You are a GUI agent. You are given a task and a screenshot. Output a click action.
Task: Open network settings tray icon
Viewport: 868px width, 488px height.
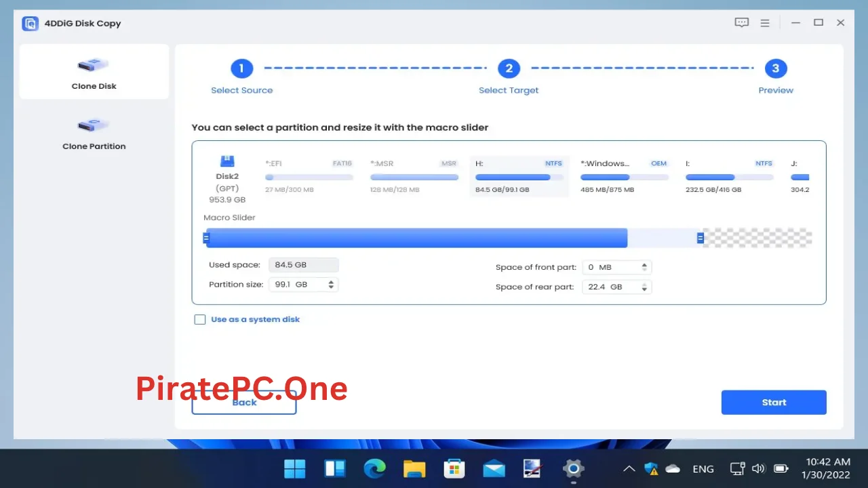click(x=738, y=468)
